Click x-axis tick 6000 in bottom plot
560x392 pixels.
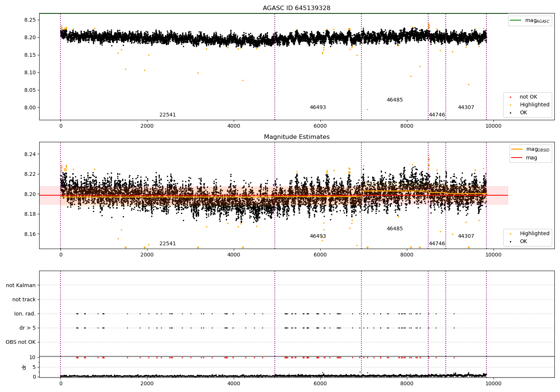[x=320, y=383]
